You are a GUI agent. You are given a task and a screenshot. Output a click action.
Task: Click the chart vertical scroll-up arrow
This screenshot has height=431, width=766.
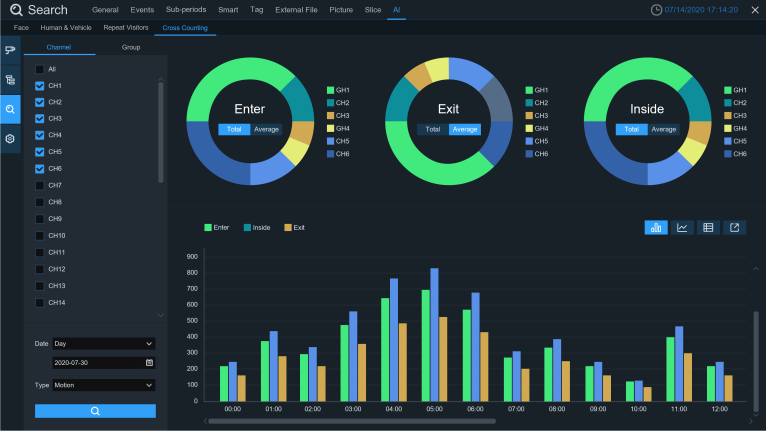pos(756,269)
